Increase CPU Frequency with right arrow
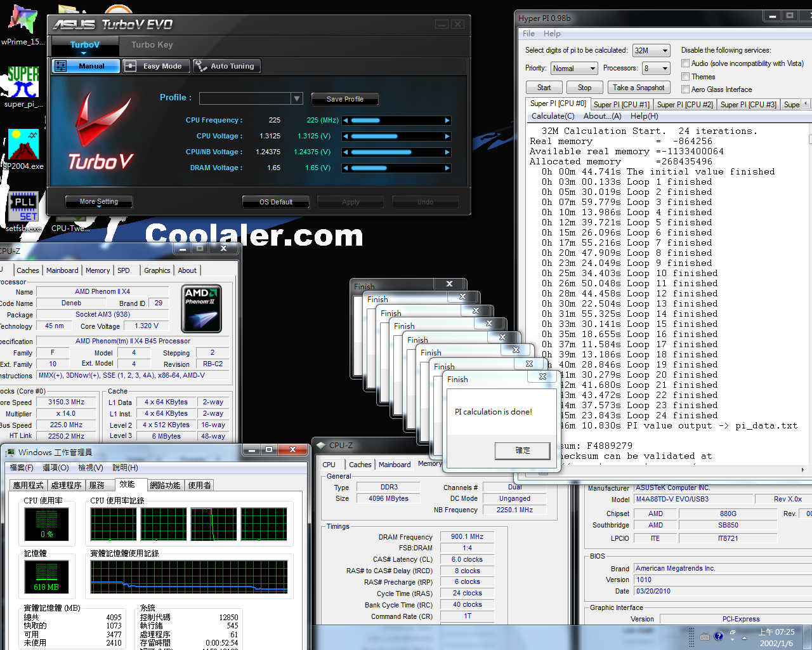This screenshot has width=812, height=650. point(447,121)
